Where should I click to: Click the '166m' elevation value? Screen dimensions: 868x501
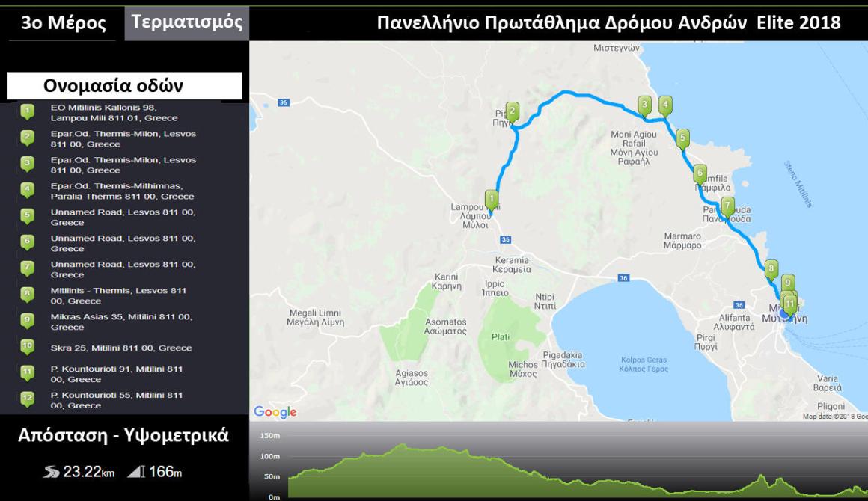point(165,472)
